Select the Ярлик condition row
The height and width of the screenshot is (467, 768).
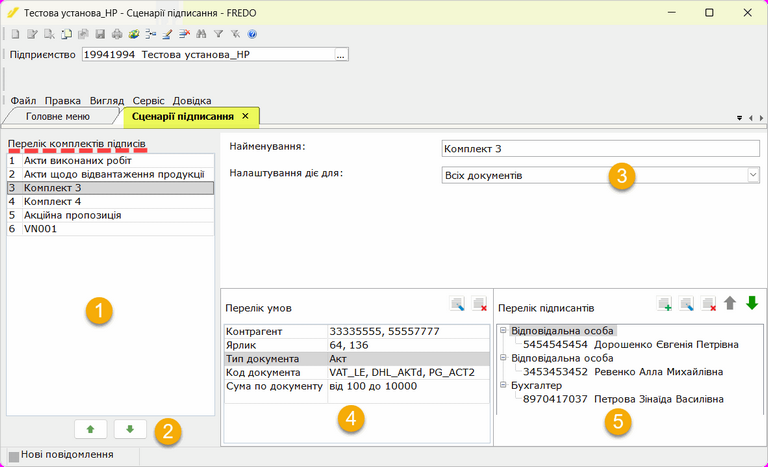[357, 345]
